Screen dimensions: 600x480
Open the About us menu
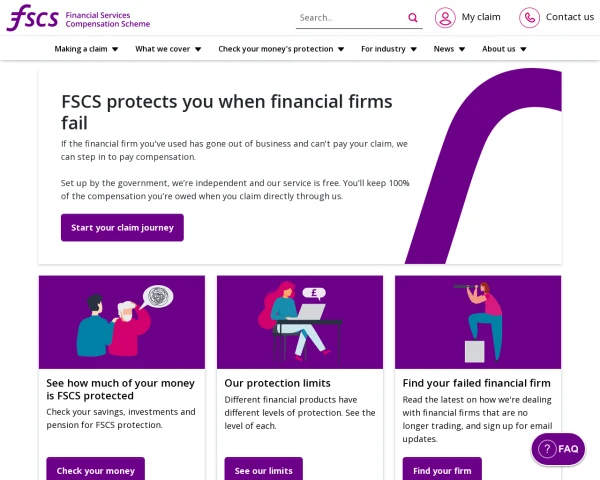pos(504,48)
